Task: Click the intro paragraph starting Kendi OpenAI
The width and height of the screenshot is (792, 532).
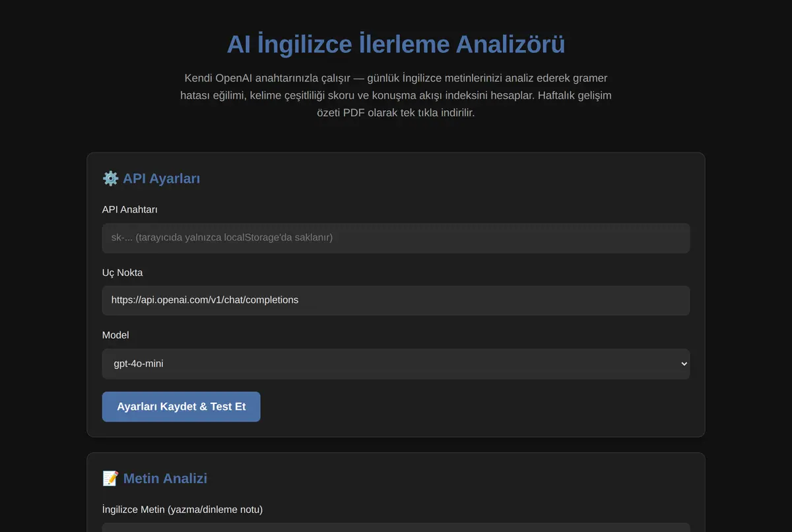Action: 396,95
